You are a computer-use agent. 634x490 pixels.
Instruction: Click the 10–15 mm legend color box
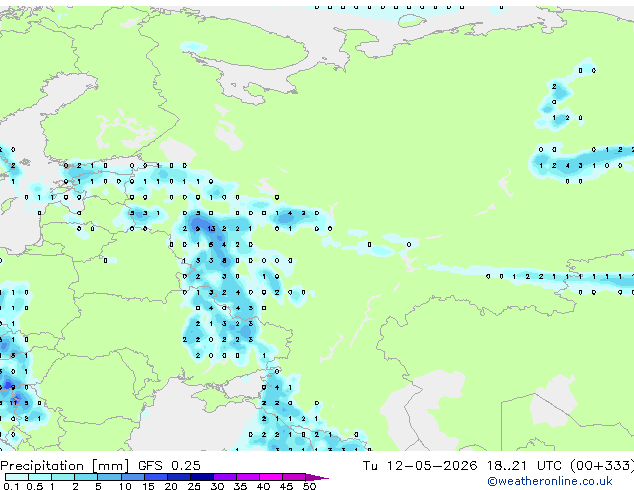pyautogui.click(x=133, y=477)
